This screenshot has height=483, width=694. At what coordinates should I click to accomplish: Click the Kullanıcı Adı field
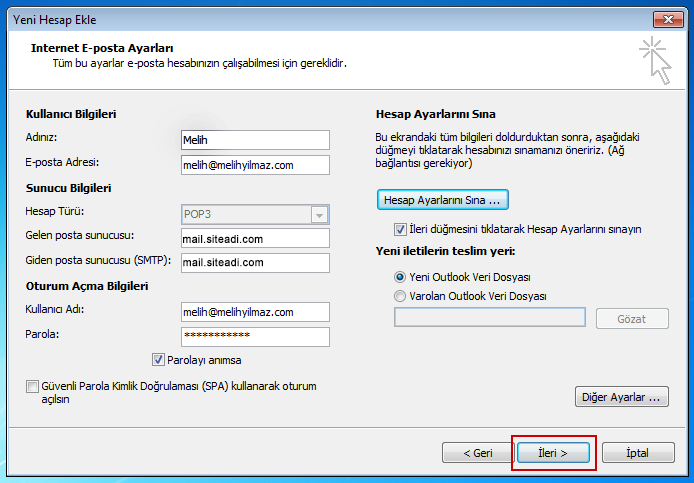tap(255, 312)
